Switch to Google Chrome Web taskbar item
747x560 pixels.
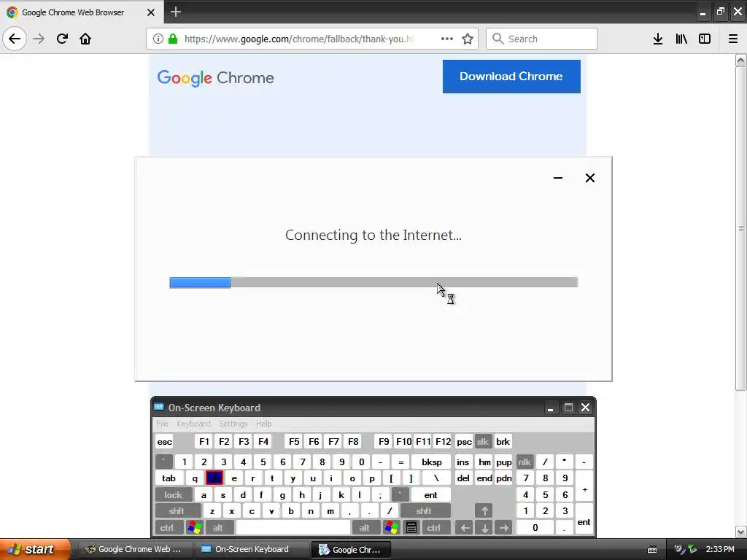[x=133, y=549]
